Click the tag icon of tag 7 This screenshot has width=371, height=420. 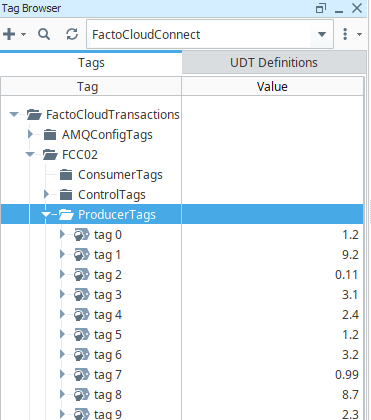pos(82,375)
